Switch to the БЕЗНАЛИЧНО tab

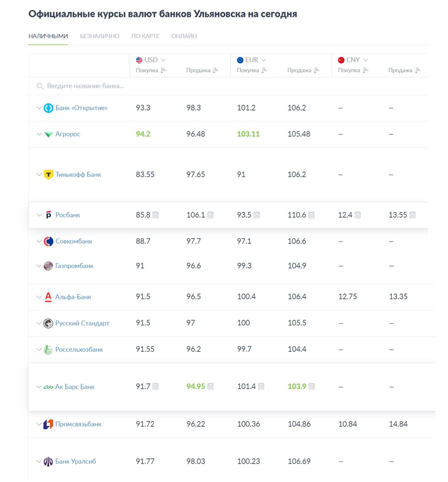point(99,36)
